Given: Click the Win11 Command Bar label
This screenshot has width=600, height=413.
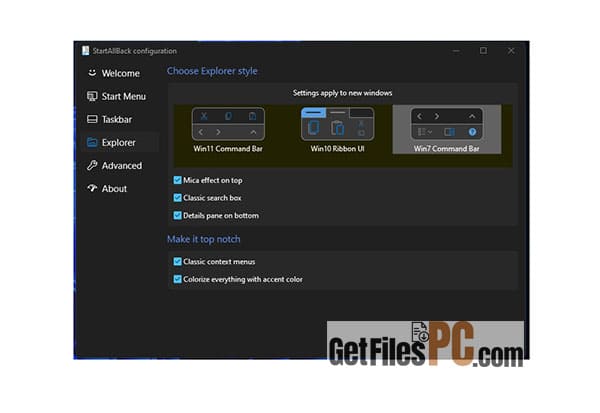Looking at the screenshot, I should (228, 149).
